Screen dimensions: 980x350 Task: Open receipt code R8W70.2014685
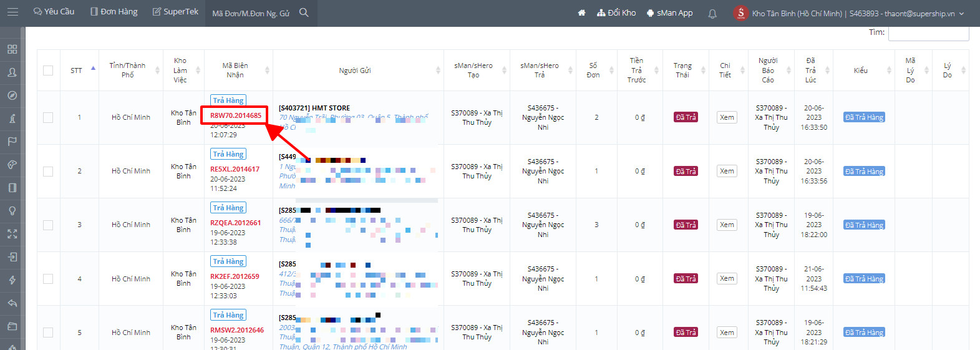coord(236,115)
